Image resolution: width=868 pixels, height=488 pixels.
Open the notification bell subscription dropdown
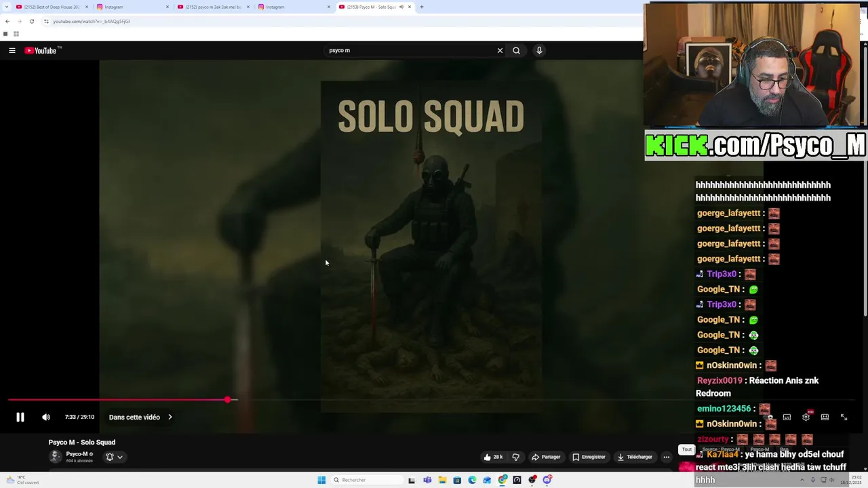pos(114,457)
